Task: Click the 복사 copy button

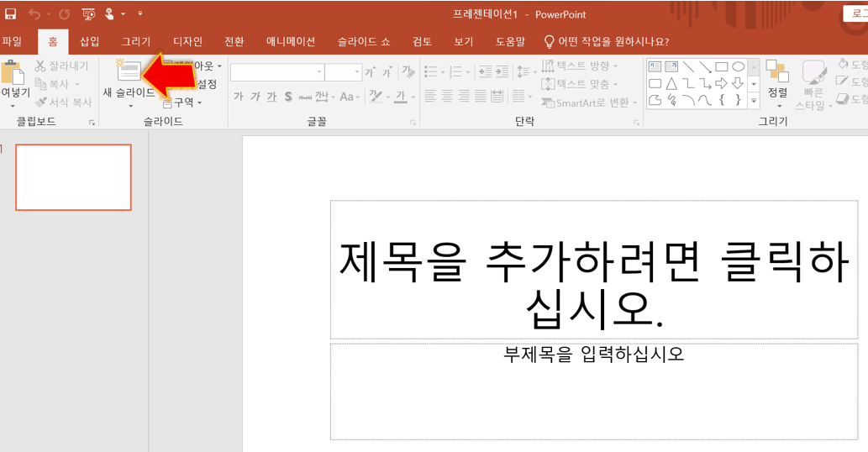Action: [x=57, y=84]
